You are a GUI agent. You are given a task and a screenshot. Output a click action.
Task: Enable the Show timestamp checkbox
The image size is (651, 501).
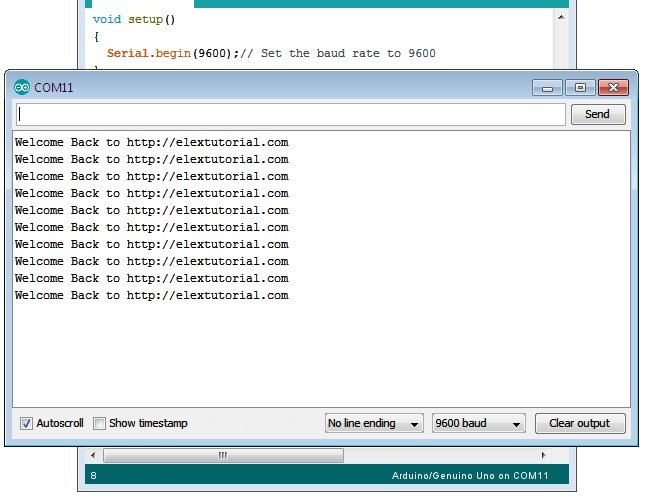[x=99, y=423]
